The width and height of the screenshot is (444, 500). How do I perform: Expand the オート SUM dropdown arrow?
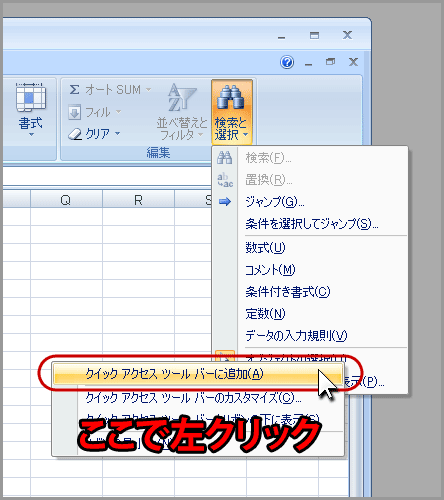coord(149,89)
